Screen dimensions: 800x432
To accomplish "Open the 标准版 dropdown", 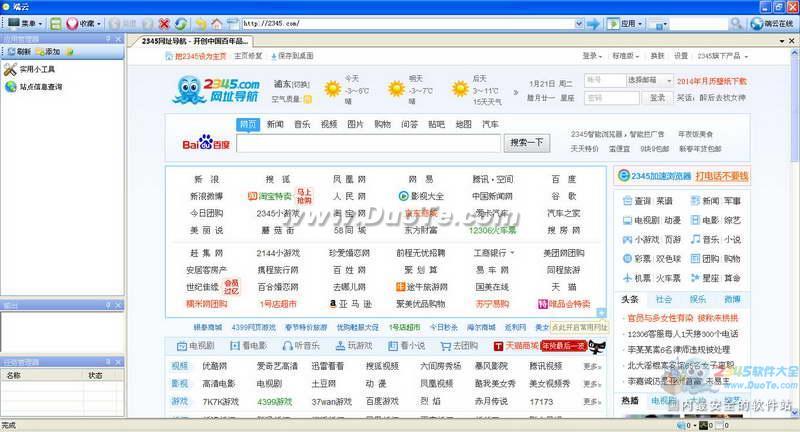I will coord(626,56).
